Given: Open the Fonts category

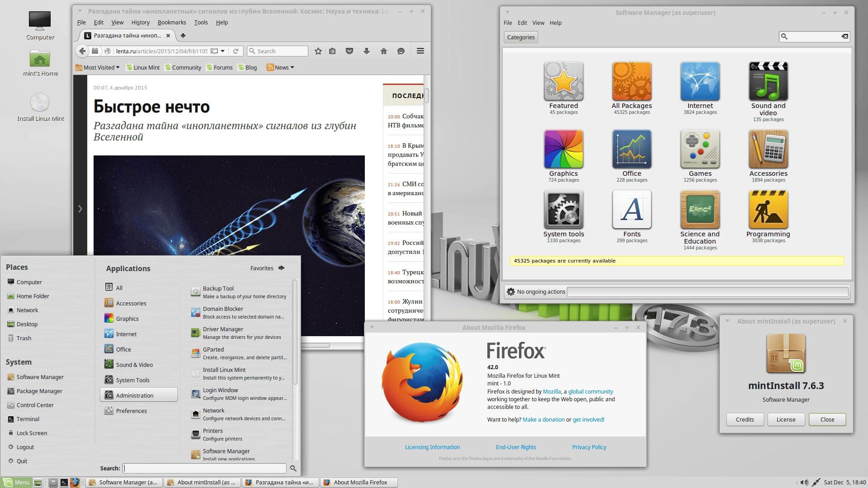Looking at the screenshot, I should 632,216.
